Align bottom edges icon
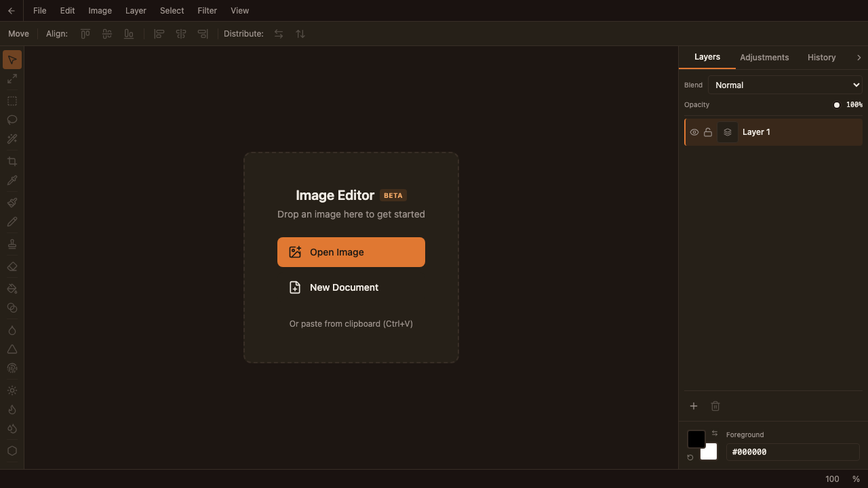868x488 pixels. pyautogui.click(x=129, y=34)
